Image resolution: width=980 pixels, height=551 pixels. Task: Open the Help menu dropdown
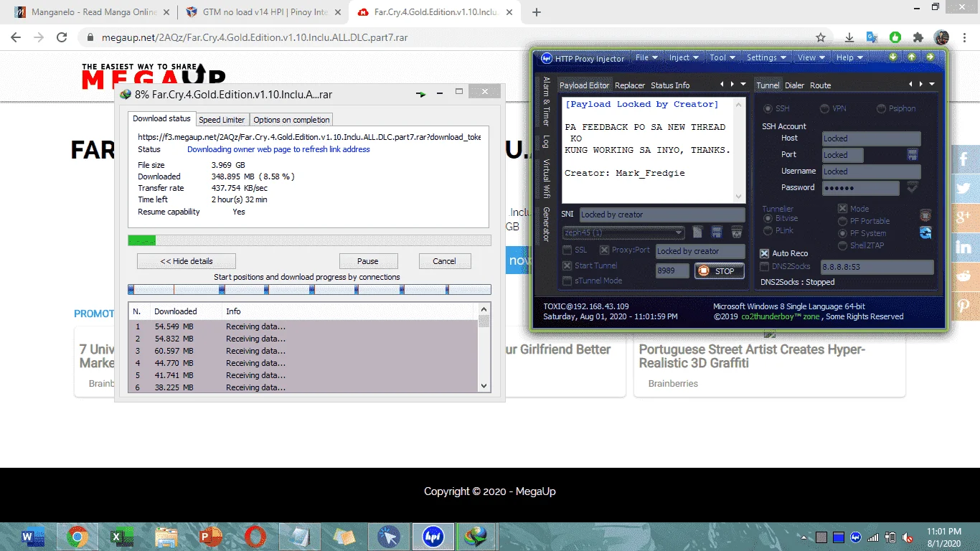click(x=850, y=57)
